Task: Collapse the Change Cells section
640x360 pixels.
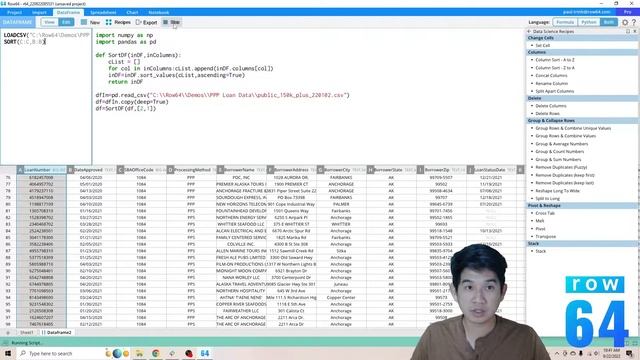Action: [x=582, y=38]
